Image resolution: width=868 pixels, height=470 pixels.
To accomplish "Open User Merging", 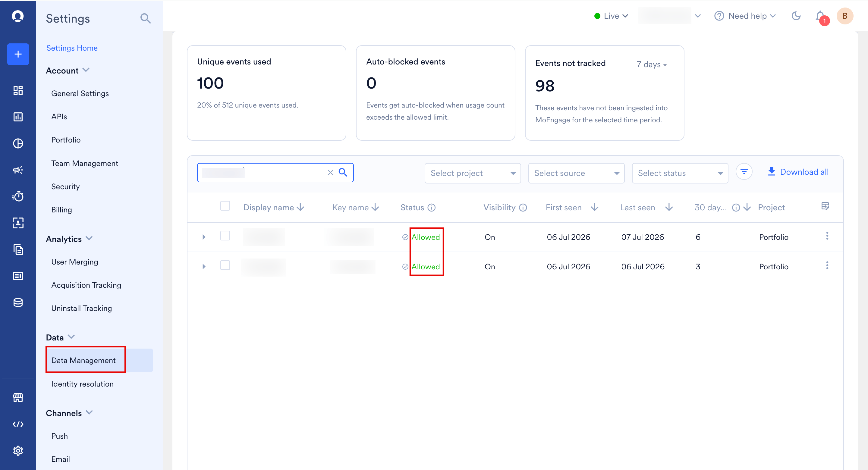I will (74, 262).
